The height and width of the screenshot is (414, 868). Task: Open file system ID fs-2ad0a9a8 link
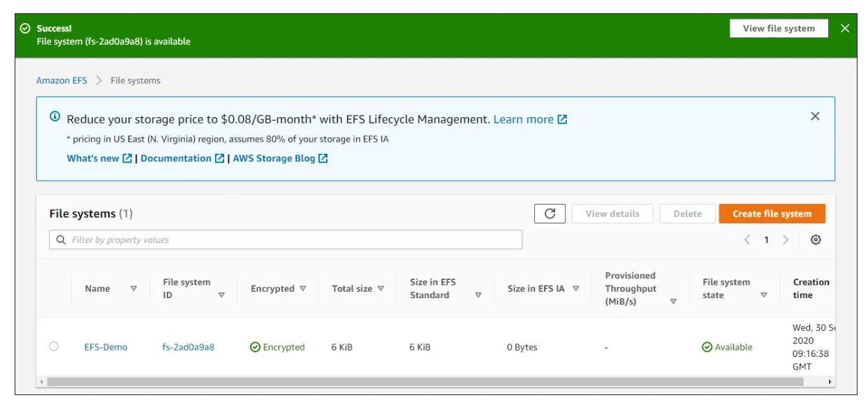click(x=189, y=347)
